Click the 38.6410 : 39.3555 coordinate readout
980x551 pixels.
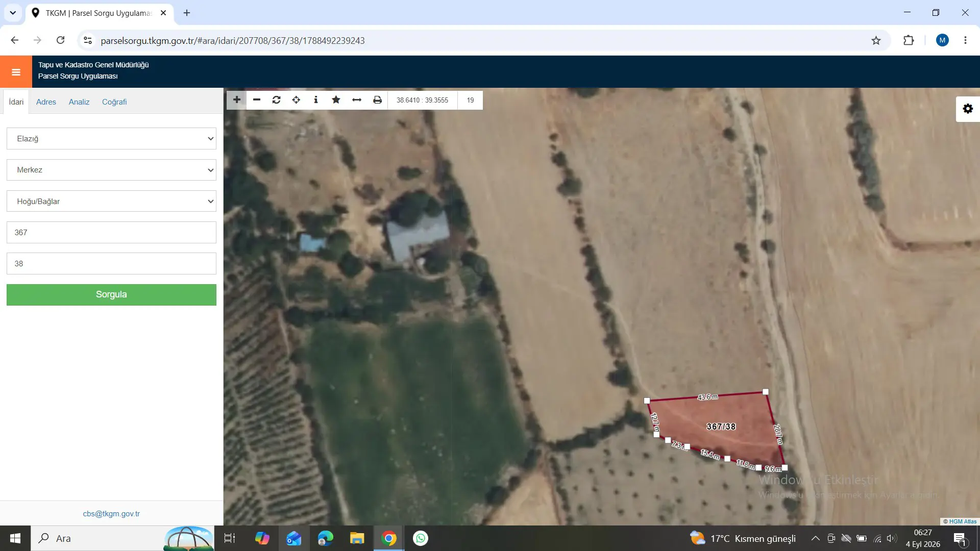tap(422, 100)
